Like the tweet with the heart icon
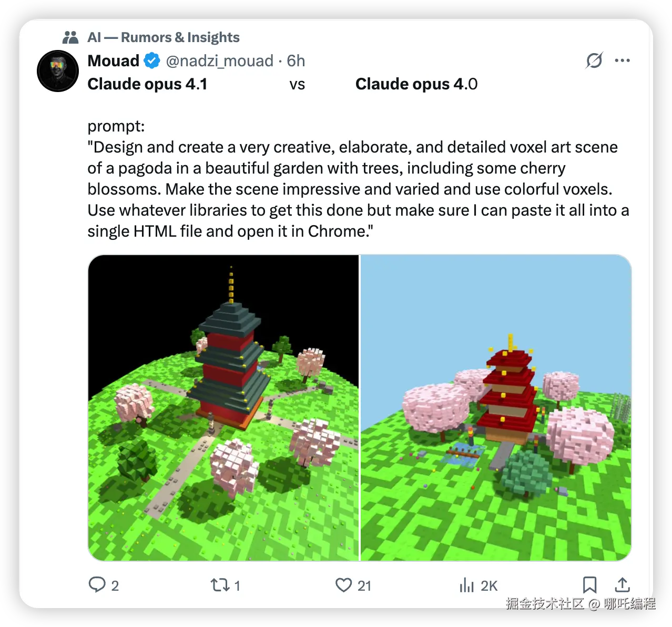Image resolution: width=672 pixels, height=627 pixels. (343, 585)
